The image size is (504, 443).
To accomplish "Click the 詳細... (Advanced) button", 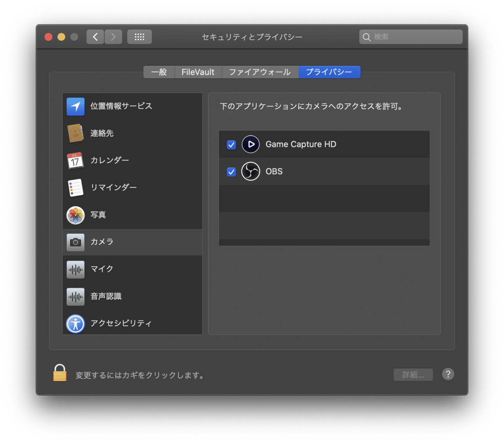I will (x=413, y=374).
